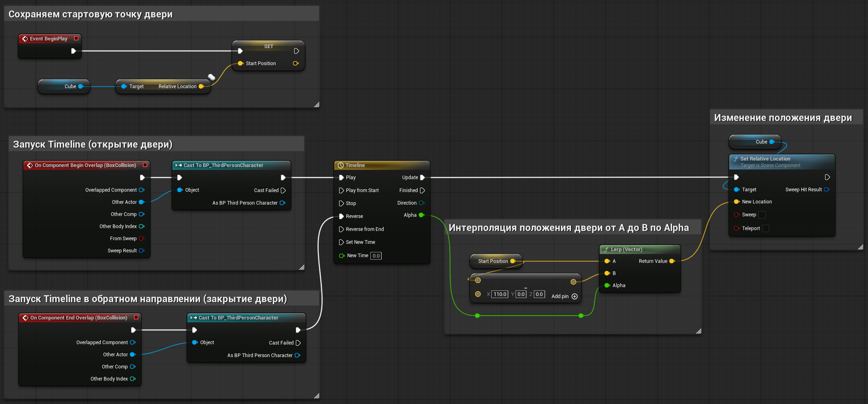
Task: Click the X value field showing 110.0
Action: 500,294
